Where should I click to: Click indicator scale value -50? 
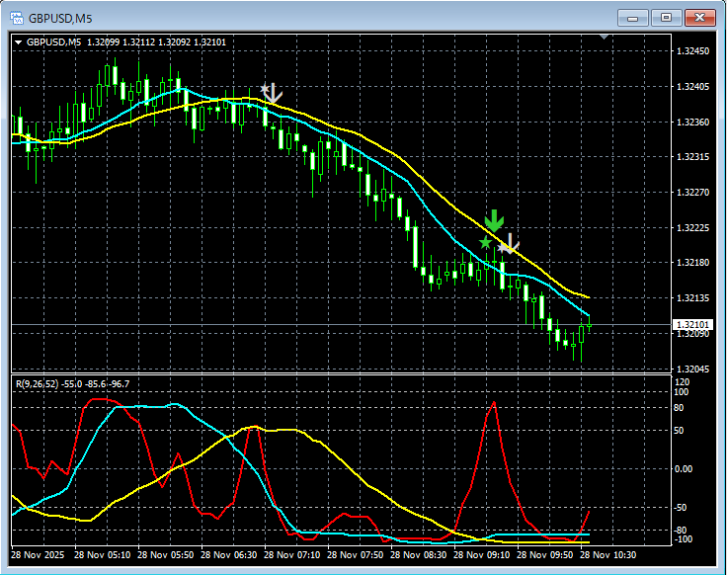point(681,508)
